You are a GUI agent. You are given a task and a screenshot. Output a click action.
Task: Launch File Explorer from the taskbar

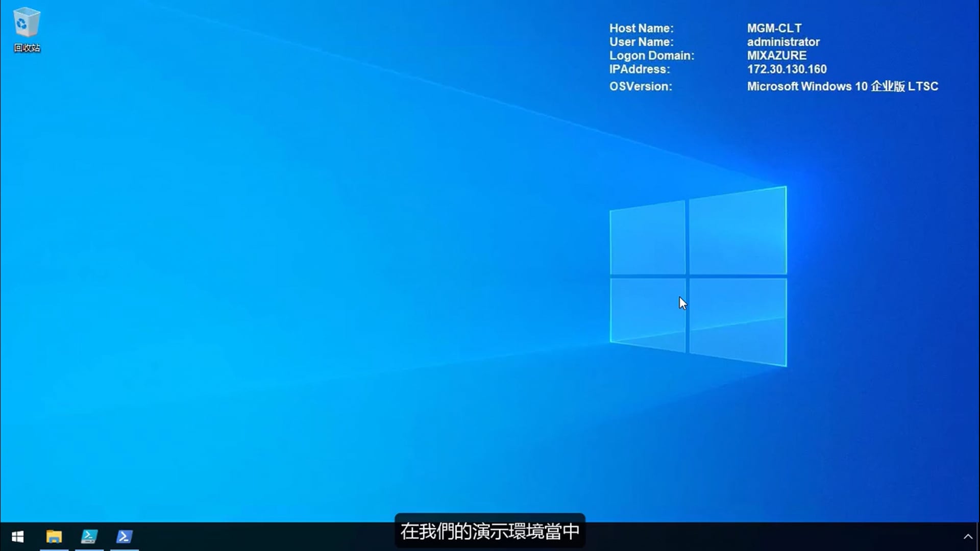click(55, 537)
